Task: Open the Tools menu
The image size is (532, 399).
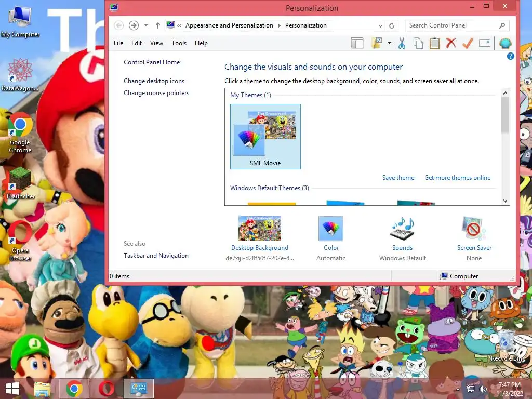Action: point(179,43)
